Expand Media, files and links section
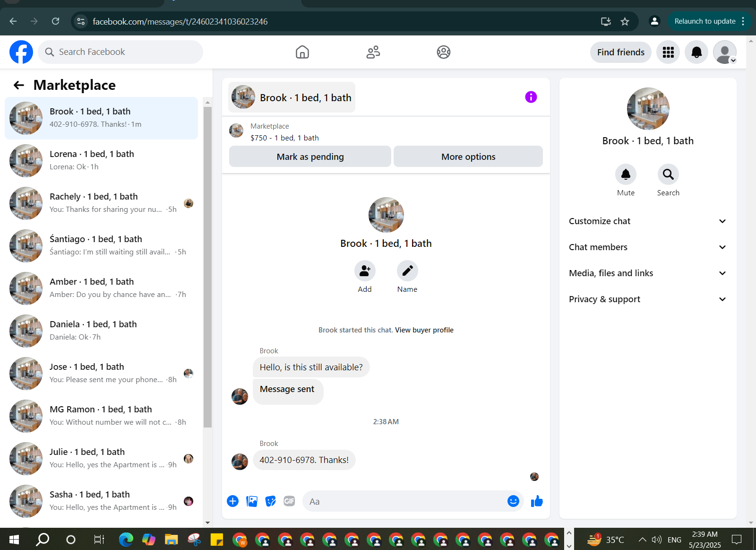The image size is (756, 550). 647,273
